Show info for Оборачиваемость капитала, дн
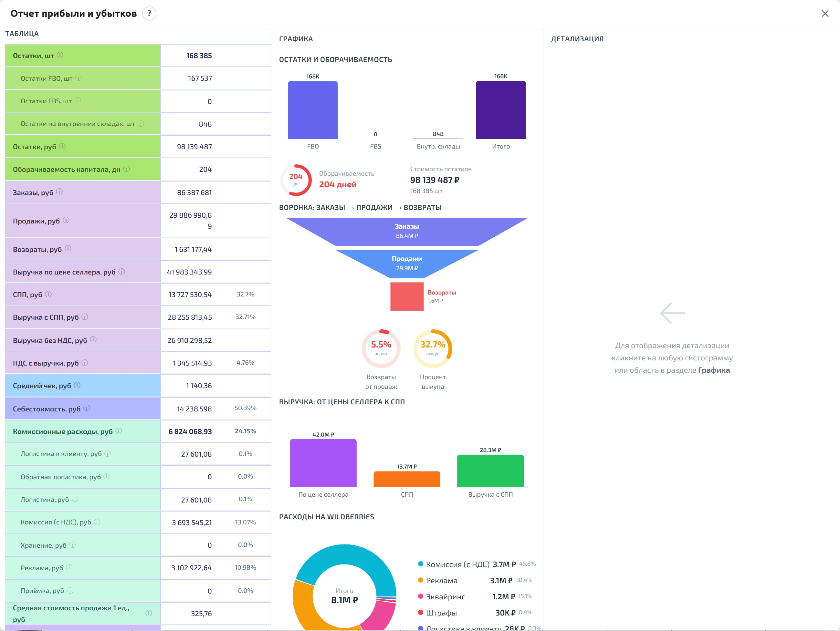The height and width of the screenshot is (631, 840). pyautogui.click(x=126, y=169)
